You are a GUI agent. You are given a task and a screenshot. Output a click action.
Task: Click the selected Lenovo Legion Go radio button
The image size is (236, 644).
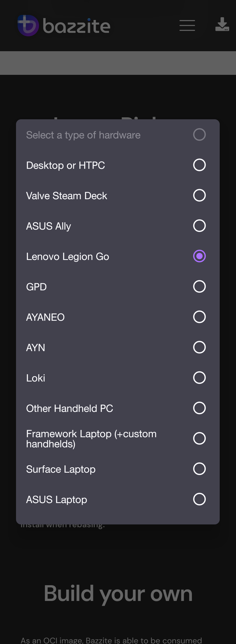(x=199, y=256)
